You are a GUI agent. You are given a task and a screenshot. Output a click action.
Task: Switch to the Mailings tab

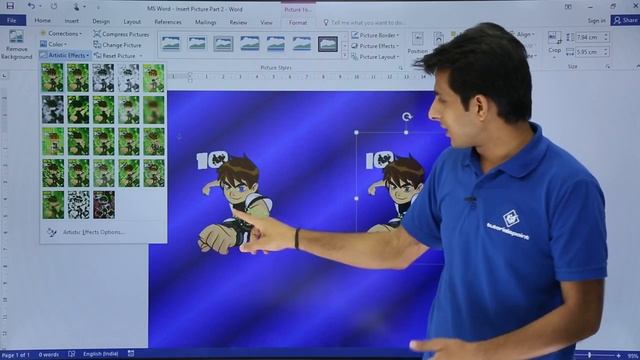[205, 22]
